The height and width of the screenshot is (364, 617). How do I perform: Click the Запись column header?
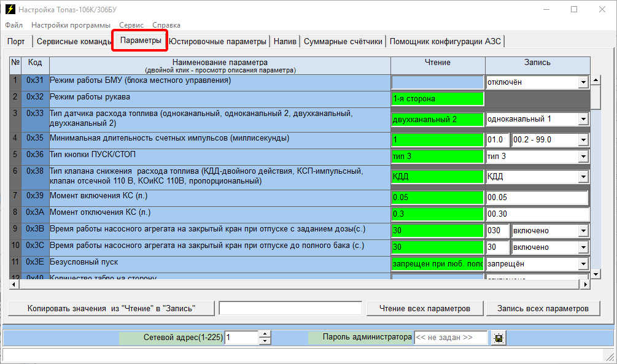[x=538, y=66]
